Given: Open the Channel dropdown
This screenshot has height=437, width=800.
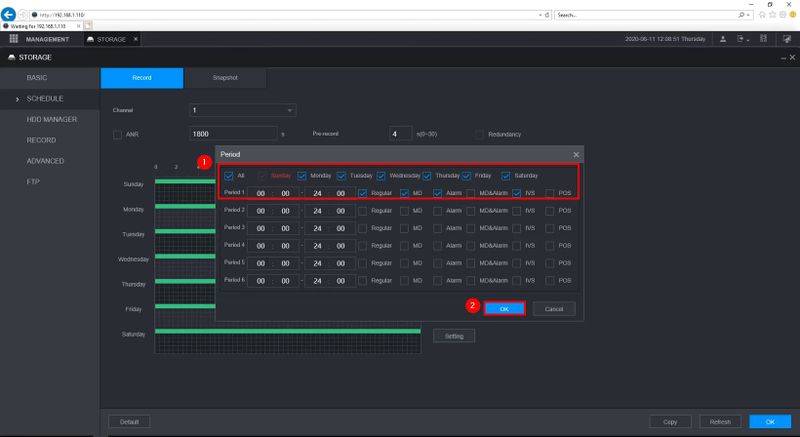Looking at the screenshot, I should (243, 109).
